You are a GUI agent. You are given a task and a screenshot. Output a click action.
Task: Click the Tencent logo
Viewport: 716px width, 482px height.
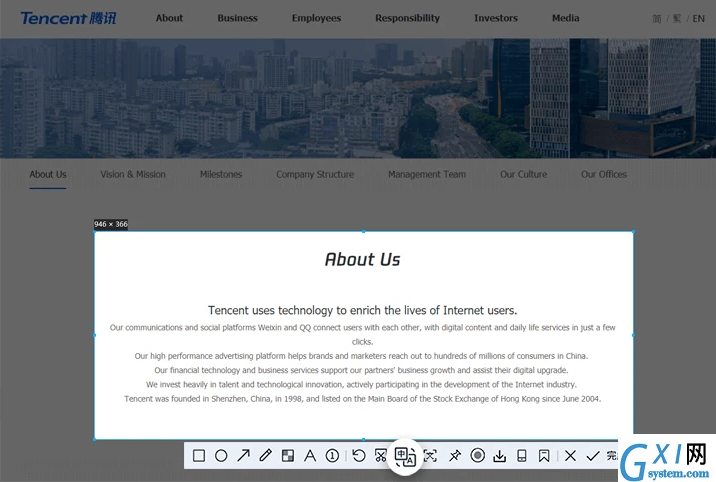point(68,18)
